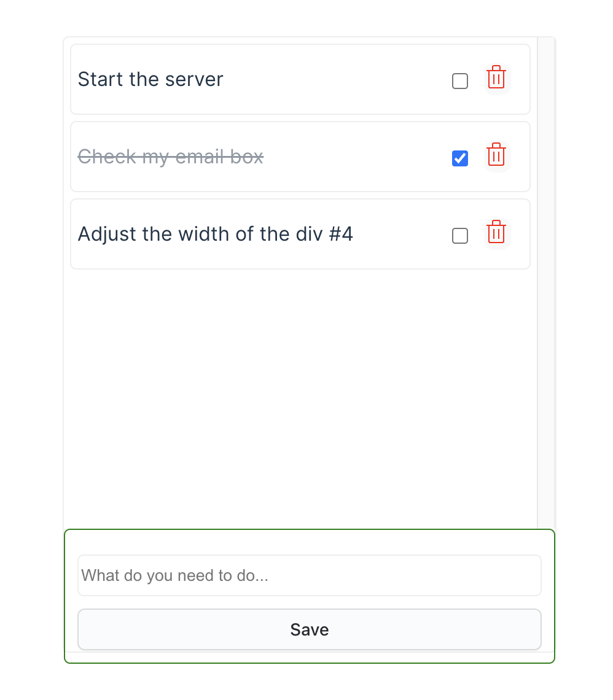Click the red trash can in first todo row
The width and height of the screenshot is (613, 700).
coord(496,78)
